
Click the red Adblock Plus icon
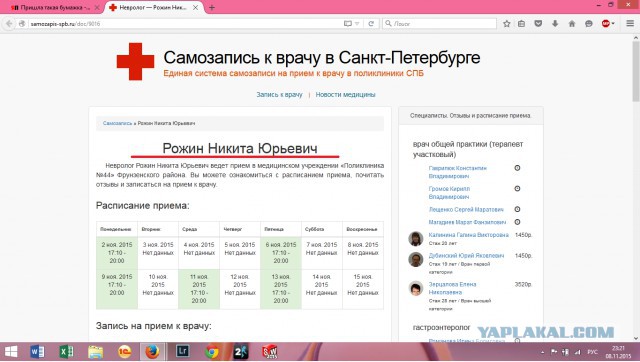(x=606, y=24)
